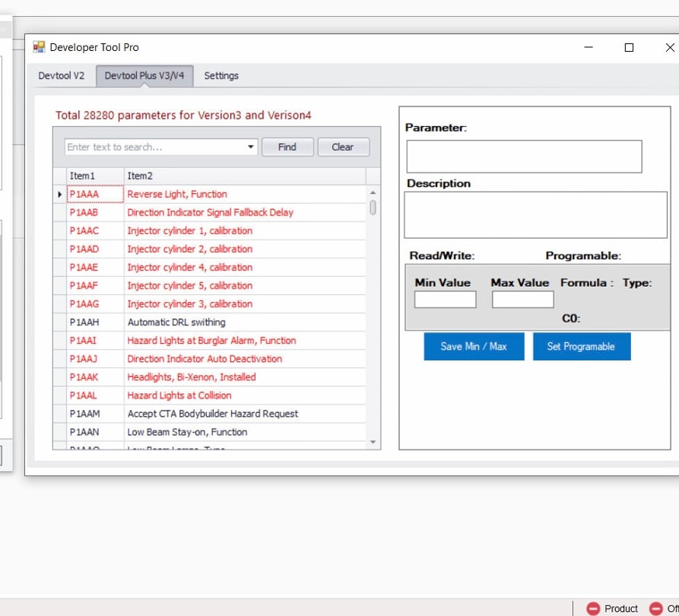Select Hazard Lights at Collision row

(245, 395)
